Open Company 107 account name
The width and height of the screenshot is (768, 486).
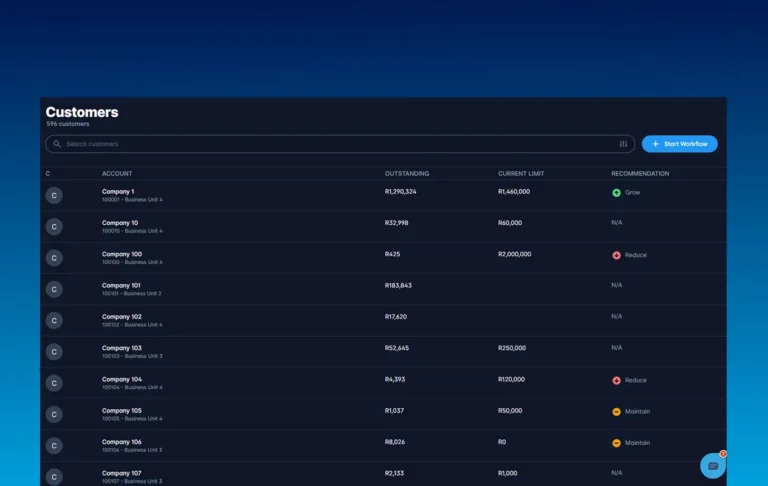121,473
